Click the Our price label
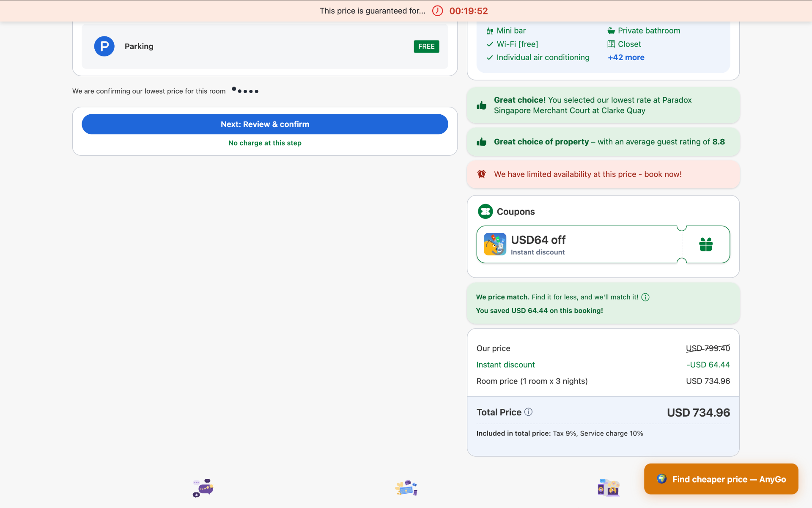812x508 pixels. (493, 348)
